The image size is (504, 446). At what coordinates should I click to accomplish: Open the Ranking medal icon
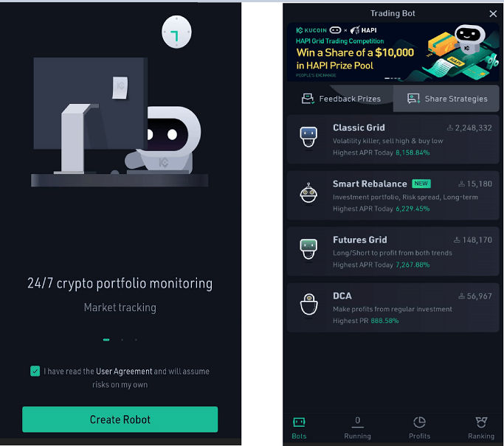[481, 422]
